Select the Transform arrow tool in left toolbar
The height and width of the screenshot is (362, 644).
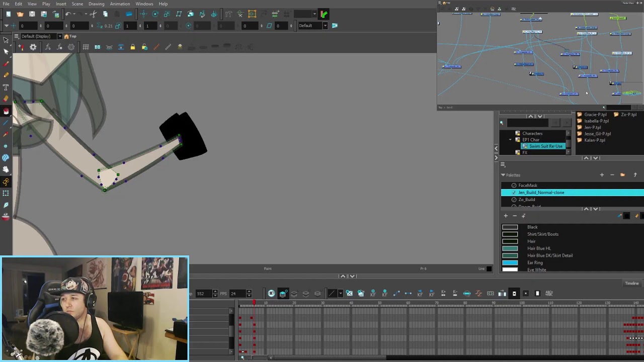[6, 40]
